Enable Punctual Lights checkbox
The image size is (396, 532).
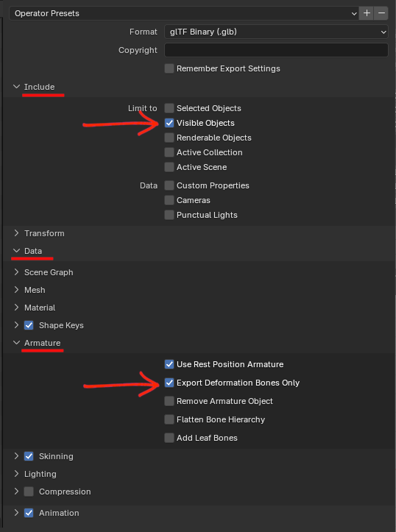[x=169, y=215]
